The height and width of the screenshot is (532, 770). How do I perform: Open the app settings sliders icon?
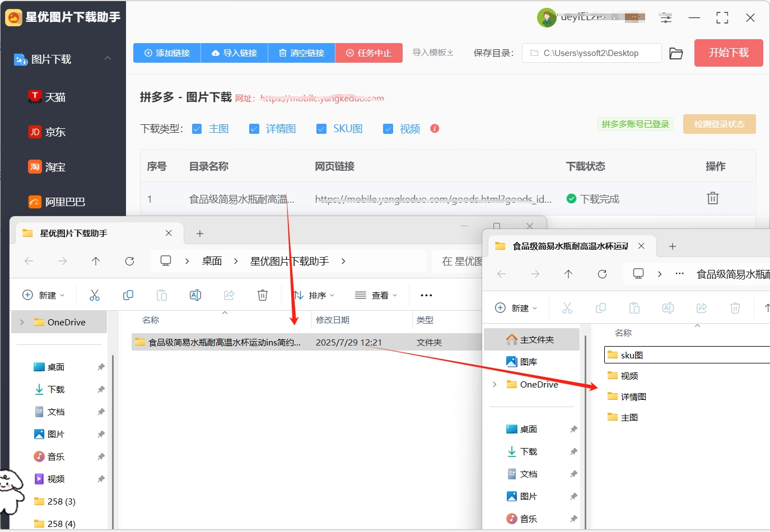click(x=666, y=18)
